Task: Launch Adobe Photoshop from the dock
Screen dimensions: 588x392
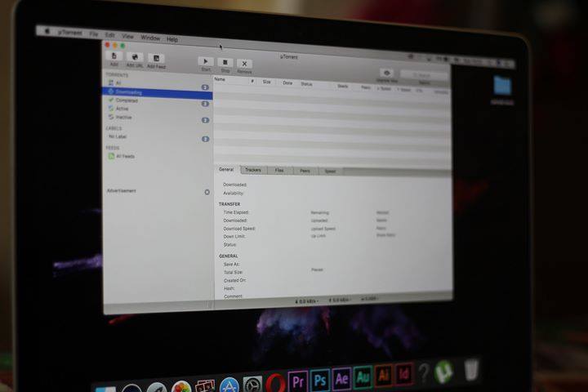Action: [320, 380]
